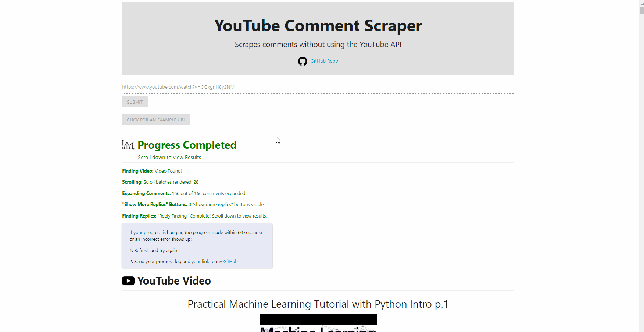The image size is (644, 332).
Task: Click the 'Finding Replies' completion line
Action: point(194,216)
